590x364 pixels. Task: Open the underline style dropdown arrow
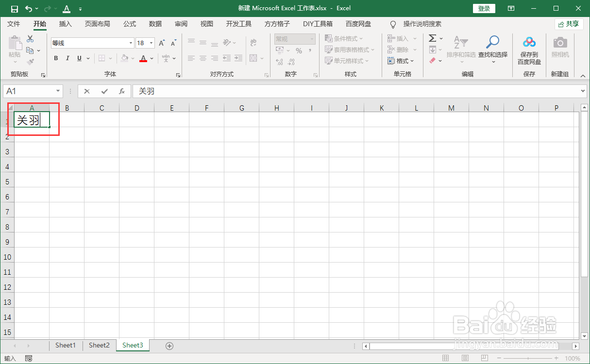(x=88, y=58)
